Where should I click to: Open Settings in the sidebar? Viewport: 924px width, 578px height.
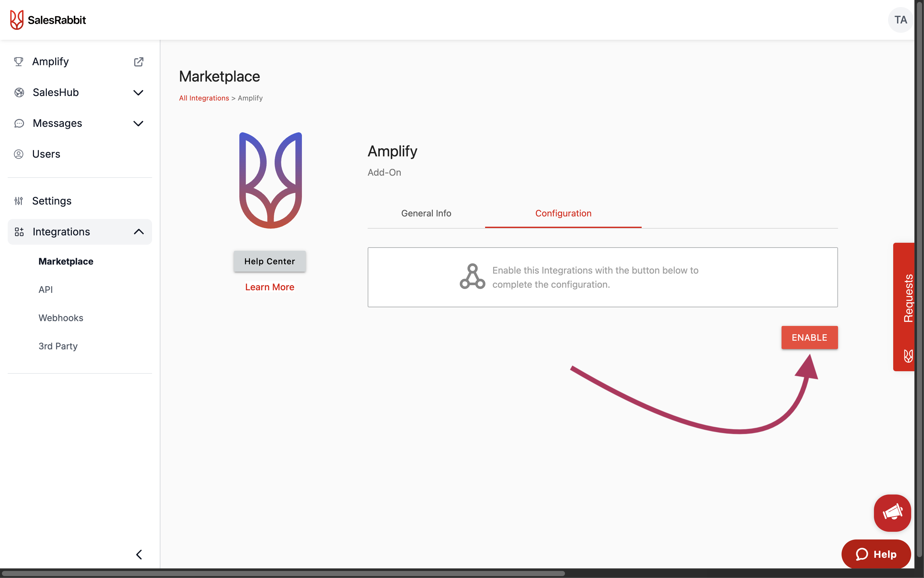click(80, 201)
